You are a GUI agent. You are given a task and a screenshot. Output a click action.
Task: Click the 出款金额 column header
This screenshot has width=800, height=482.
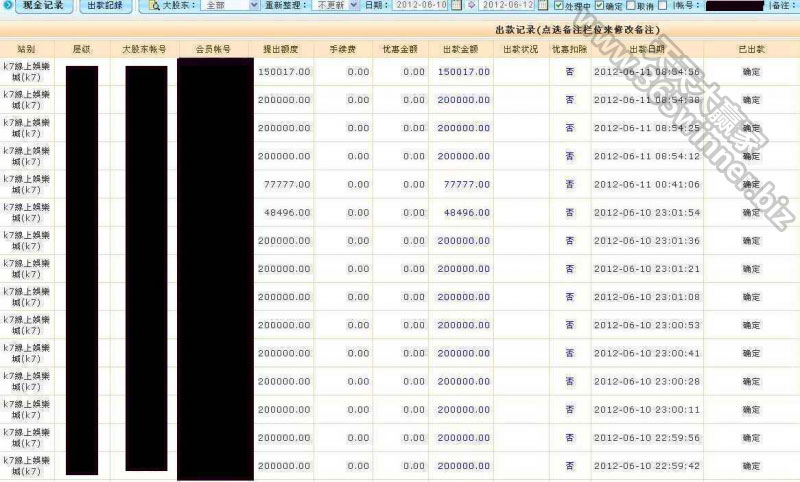[461, 49]
